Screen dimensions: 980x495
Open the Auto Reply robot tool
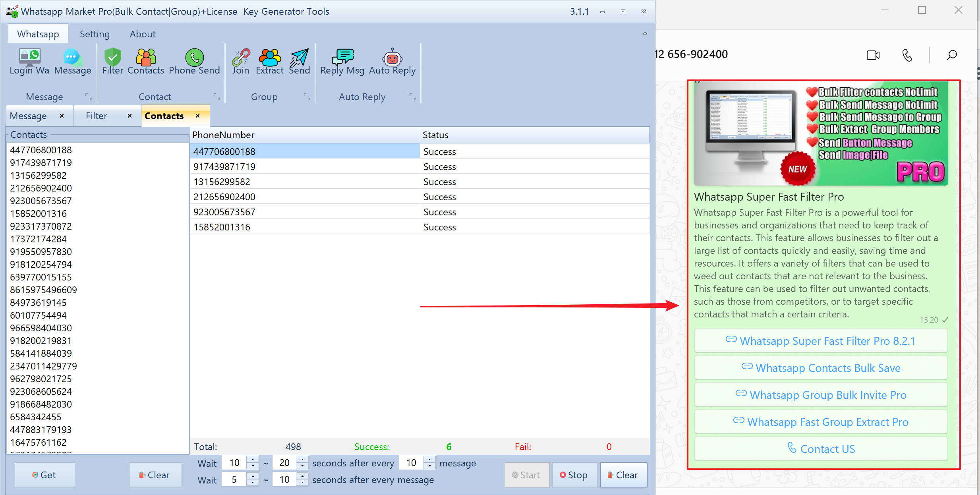pyautogui.click(x=392, y=62)
